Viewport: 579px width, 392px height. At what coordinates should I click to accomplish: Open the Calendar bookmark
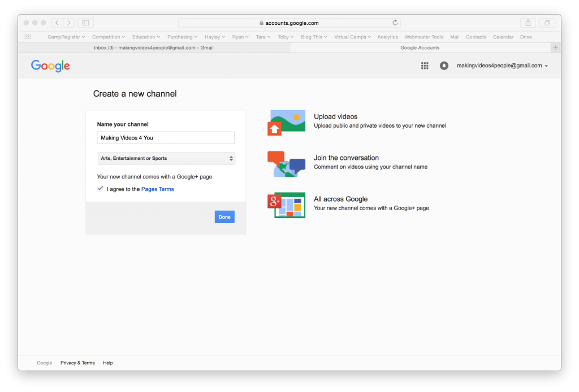[503, 37]
